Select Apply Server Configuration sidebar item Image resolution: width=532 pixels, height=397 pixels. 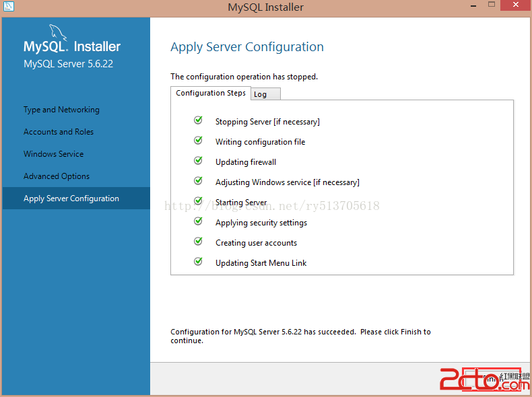tap(76, 199)
